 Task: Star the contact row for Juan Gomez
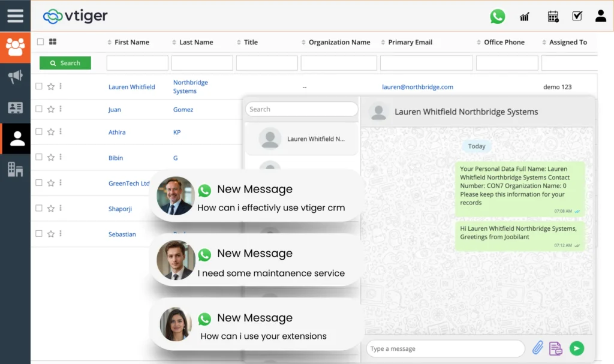tap(52, 109)
